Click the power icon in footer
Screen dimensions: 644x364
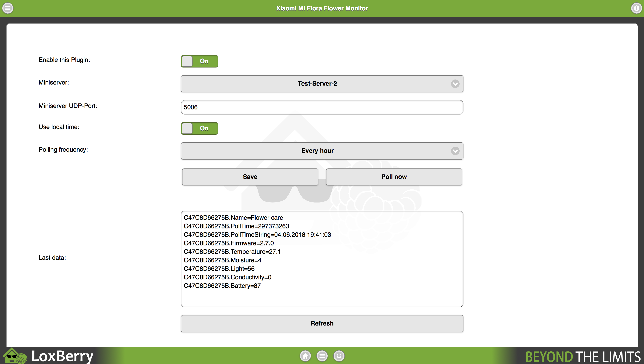coord(339,356)
